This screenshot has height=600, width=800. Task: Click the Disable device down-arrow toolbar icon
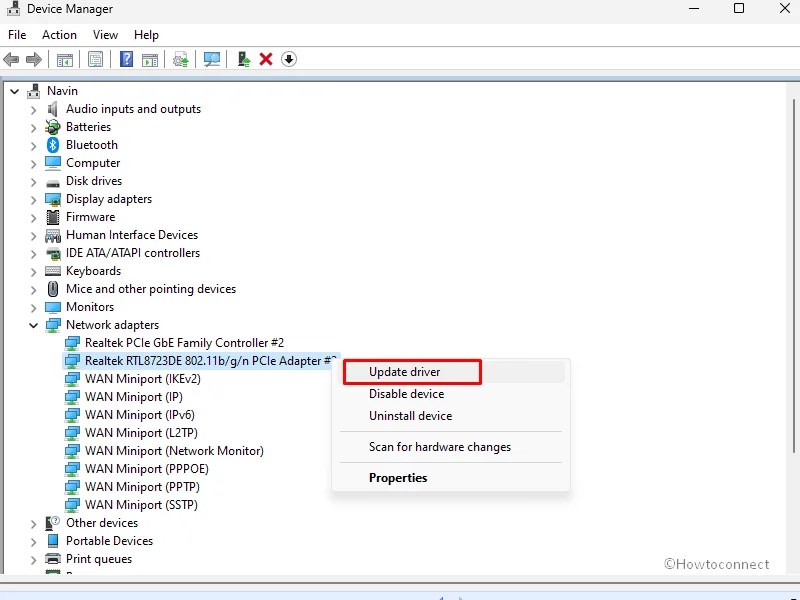[x=289, y=59]
